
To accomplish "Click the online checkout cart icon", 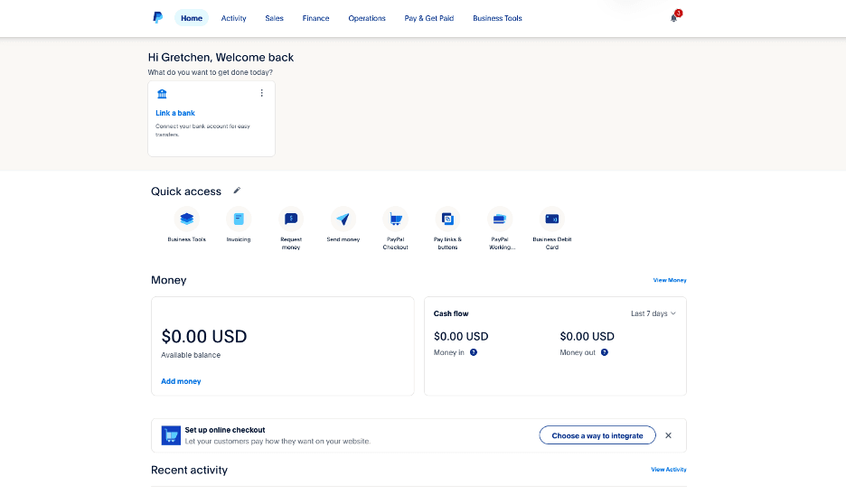I will 171,435.
